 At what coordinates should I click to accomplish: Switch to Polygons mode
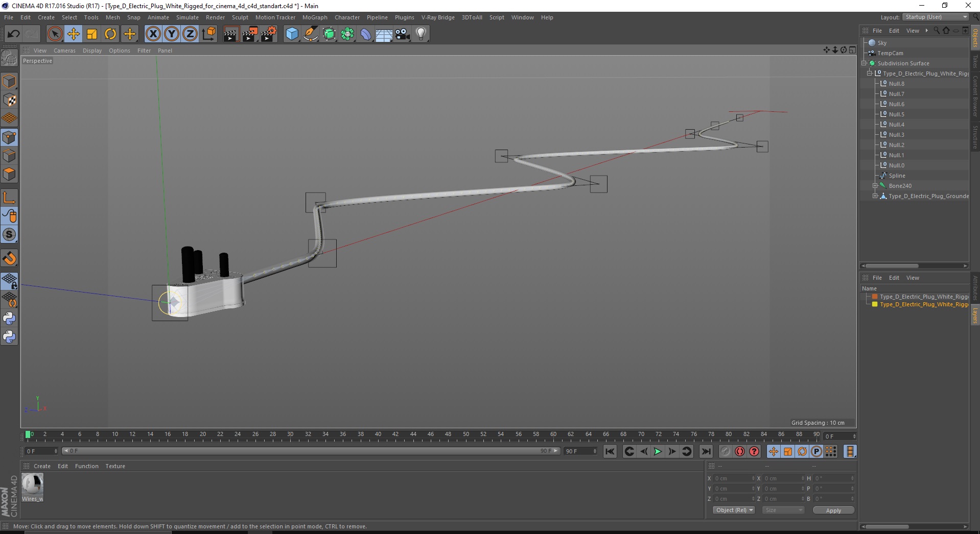tap(9, 174)
